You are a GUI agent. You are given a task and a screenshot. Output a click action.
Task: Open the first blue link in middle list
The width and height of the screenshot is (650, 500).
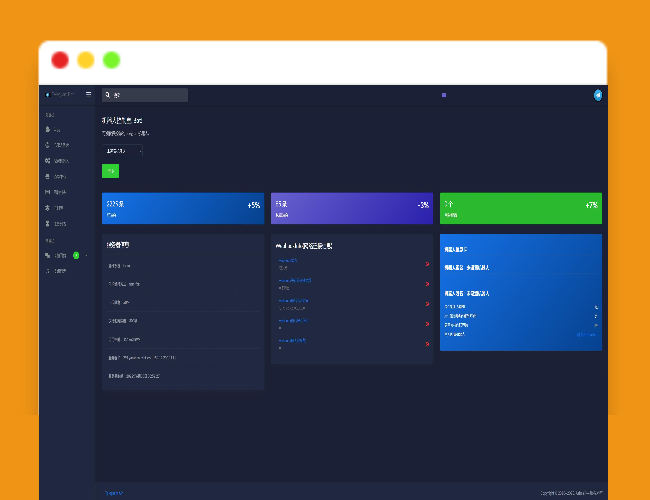tap(287, 260)
